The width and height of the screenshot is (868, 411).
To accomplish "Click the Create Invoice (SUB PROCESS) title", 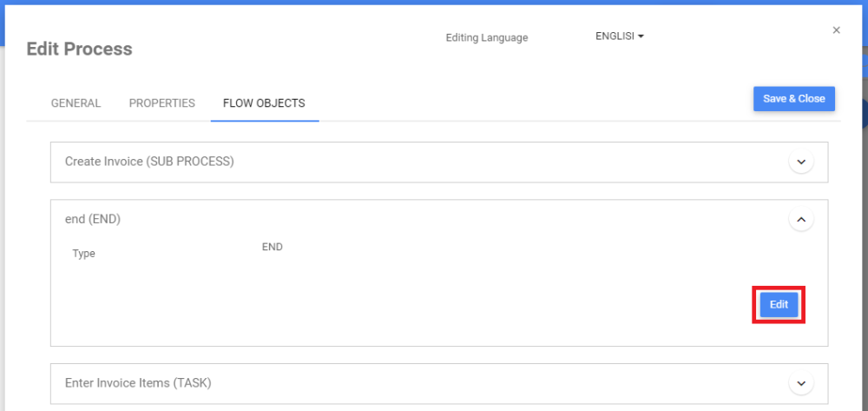I will pyautogui.click(x=149, y=162).
